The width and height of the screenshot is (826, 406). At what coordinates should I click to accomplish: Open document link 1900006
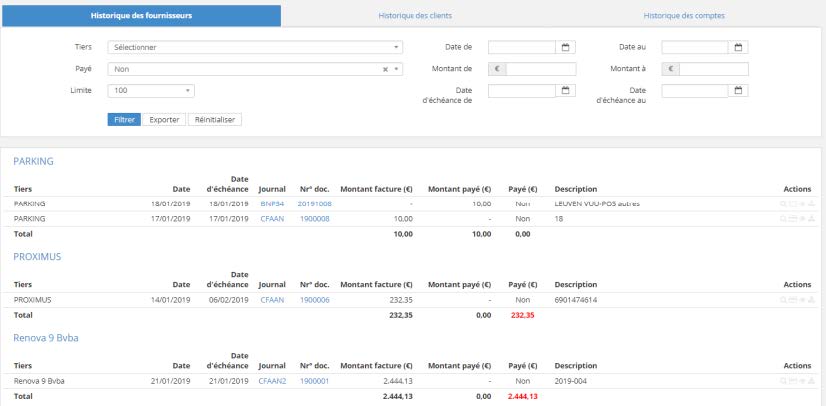[314, 300]
